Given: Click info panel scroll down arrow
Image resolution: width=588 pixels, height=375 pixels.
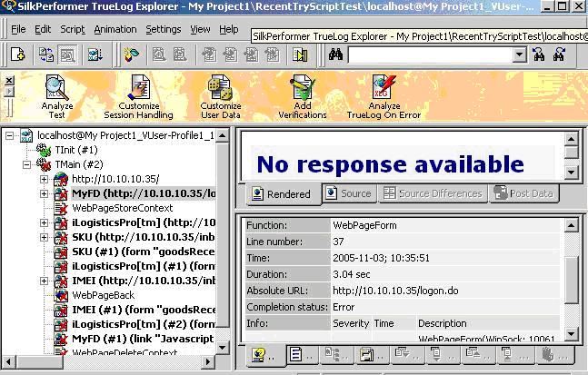Looking at the screenshot, I should pyautogui.click(x=571, y=333).
